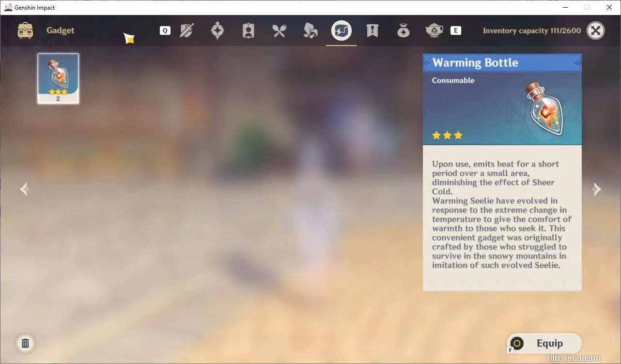Open the trash can delete mode
Viewport: 621px width, 364px height.
(25, 343)
